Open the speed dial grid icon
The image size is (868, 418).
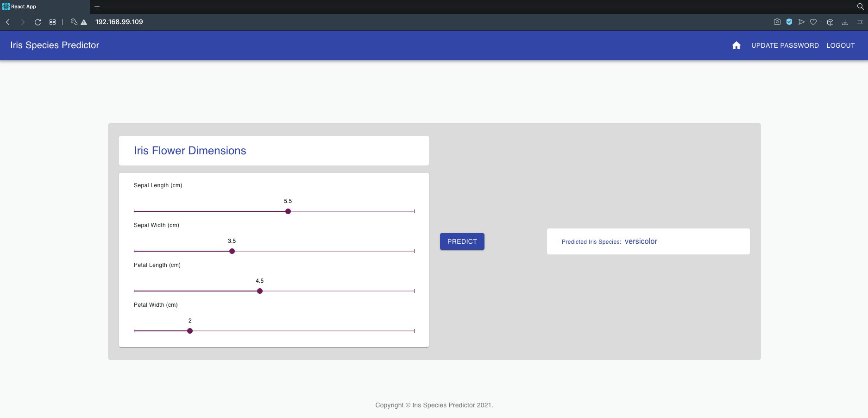coord(52,22)
